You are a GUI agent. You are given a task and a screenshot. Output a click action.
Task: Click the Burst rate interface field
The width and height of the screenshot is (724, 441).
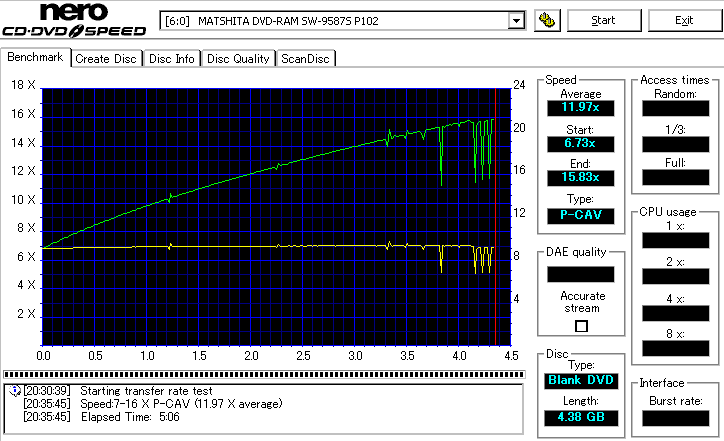[675, 417]
